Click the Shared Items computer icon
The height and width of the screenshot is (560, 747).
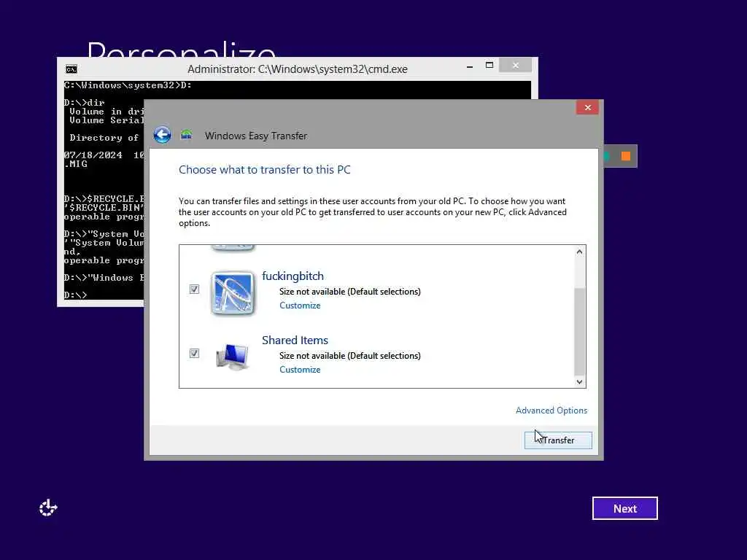tap(233, 357)
